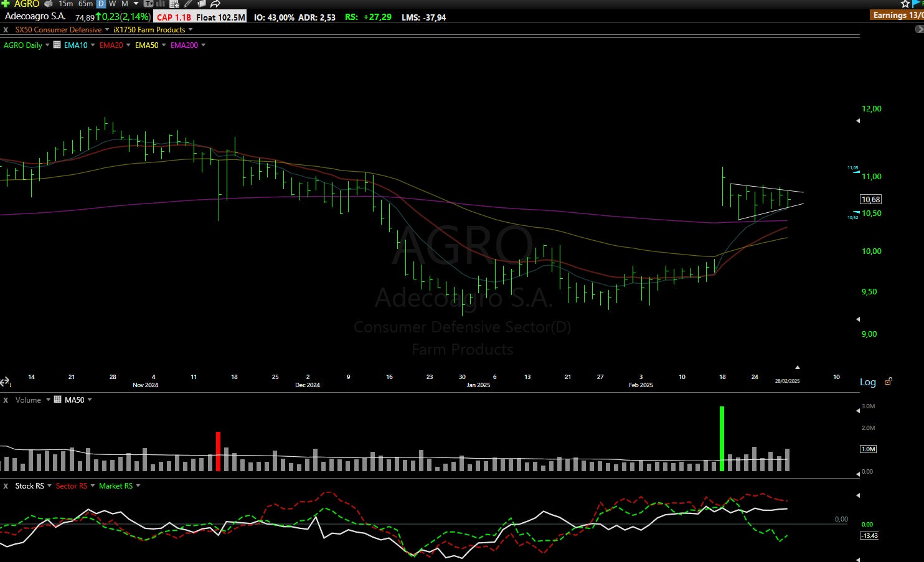Click the 11,05 small price marker
The image size is (924, 562).
[x=853, y=168]
